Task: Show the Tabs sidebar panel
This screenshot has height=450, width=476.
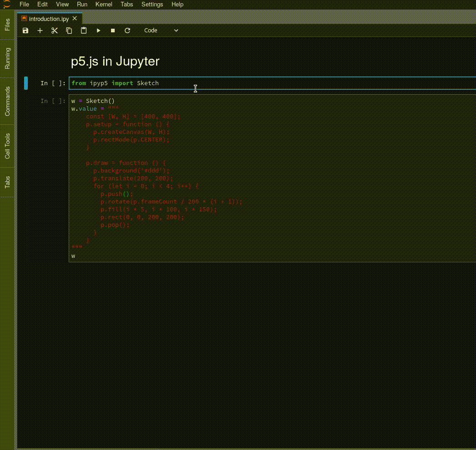Action: pos(7,182)
